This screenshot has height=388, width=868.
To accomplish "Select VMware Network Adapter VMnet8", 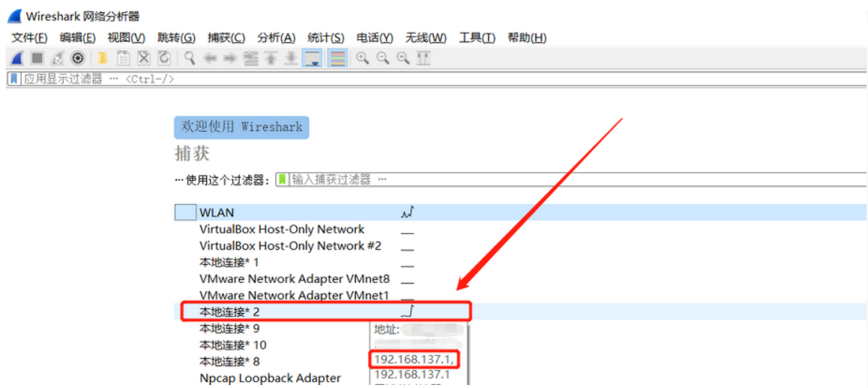I will (x=295, y=279).
